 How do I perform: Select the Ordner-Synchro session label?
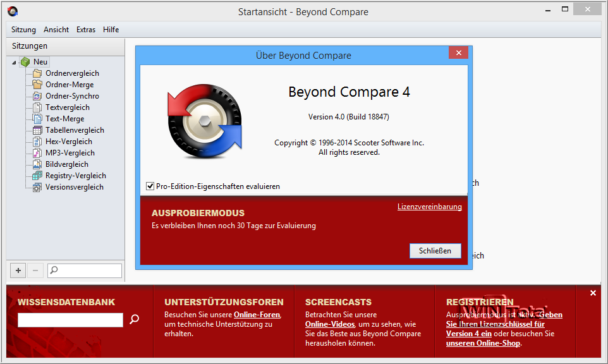[x=72, y=96]
